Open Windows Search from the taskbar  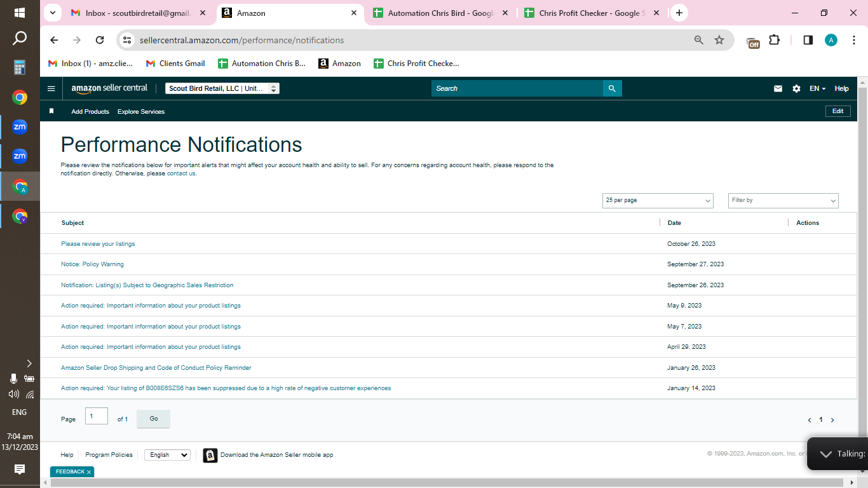(20, 39)
